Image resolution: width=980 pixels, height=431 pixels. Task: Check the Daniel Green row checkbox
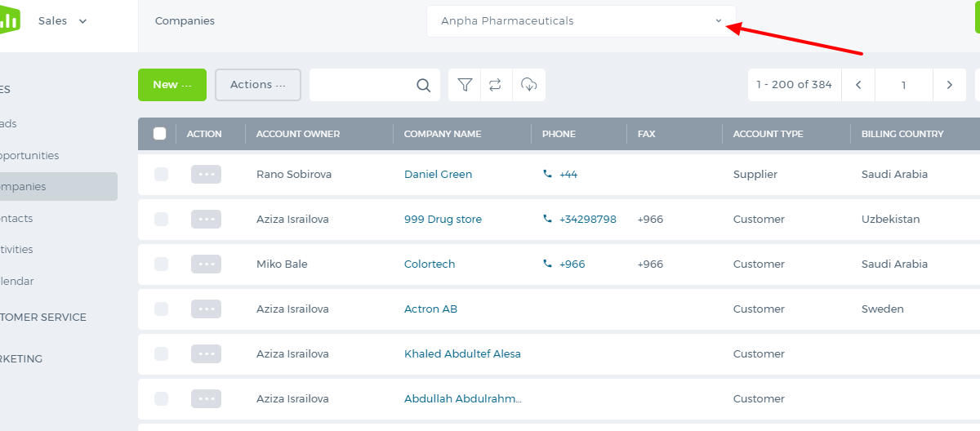(x=161, y=174)
